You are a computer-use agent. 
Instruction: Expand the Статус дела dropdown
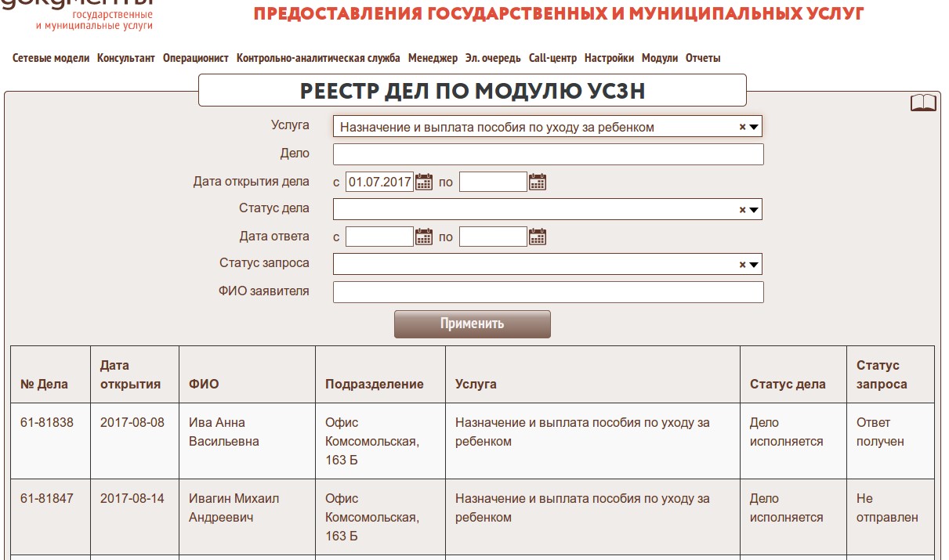(x=754, y=210)
